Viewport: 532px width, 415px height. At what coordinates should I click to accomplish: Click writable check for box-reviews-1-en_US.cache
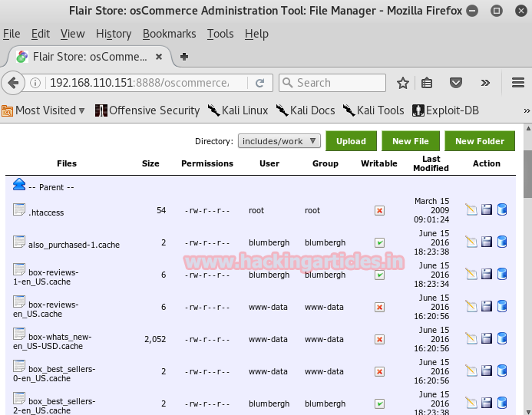pyautogui.click(x=379, y=275)
